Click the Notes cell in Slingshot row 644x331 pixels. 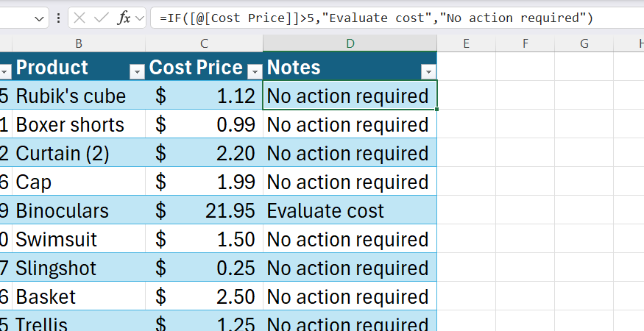tap(350, 268)
